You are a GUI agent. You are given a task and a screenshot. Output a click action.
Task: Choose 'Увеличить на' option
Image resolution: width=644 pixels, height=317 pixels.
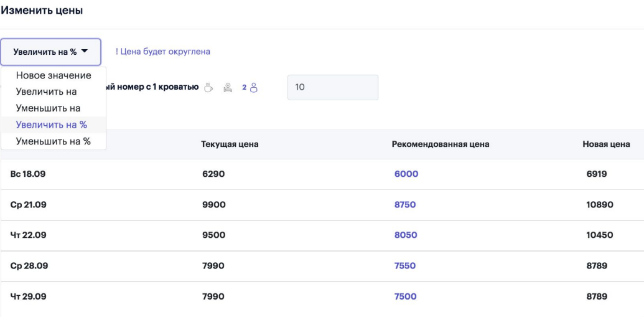pyautogui.click(x=46, y=92)
